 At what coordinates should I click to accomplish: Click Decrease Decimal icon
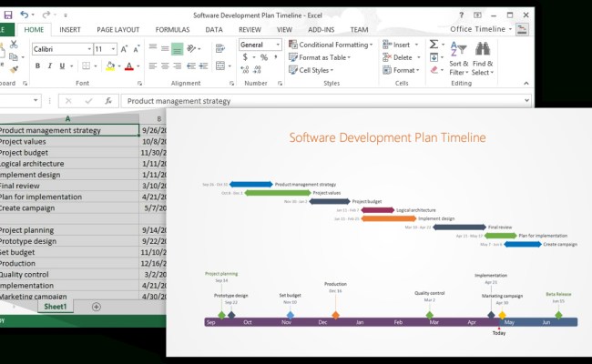[258, 70]
